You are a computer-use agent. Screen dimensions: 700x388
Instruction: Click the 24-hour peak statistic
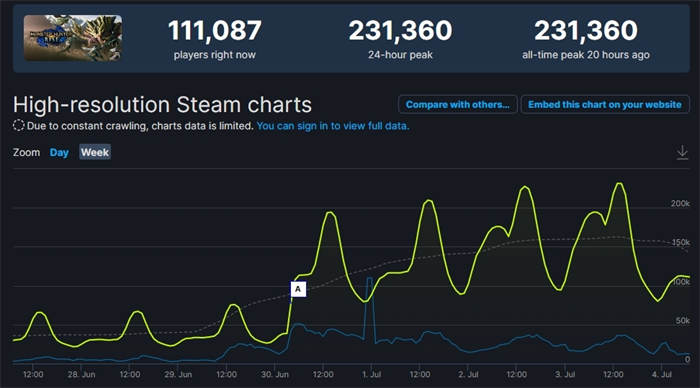[x=400, y=39]
